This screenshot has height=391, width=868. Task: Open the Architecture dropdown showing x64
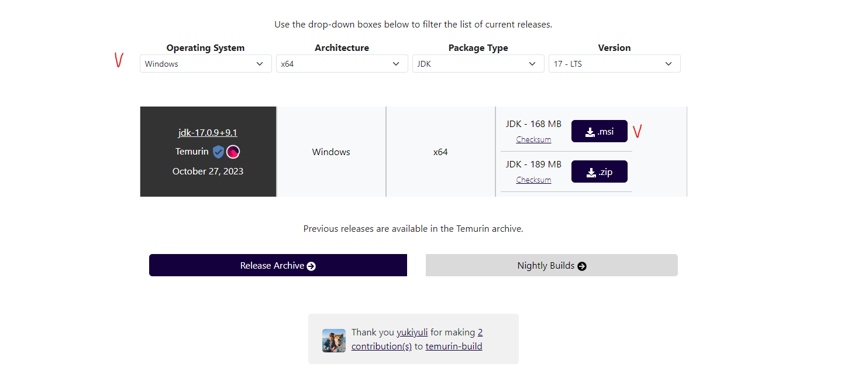point(342,64)
